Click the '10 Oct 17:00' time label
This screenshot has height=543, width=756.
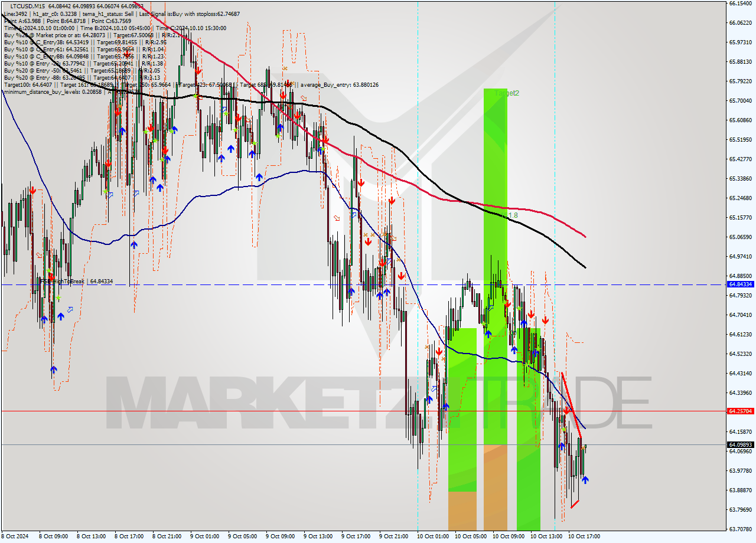coord(583,537)
